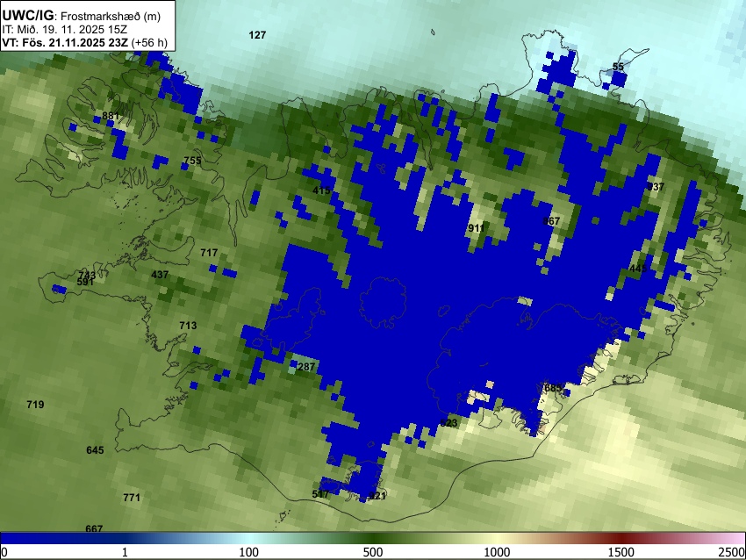Select the valid time line "VT: Fös. 21.11.2025 23Z"
The image size is (746, 560).
65,42
